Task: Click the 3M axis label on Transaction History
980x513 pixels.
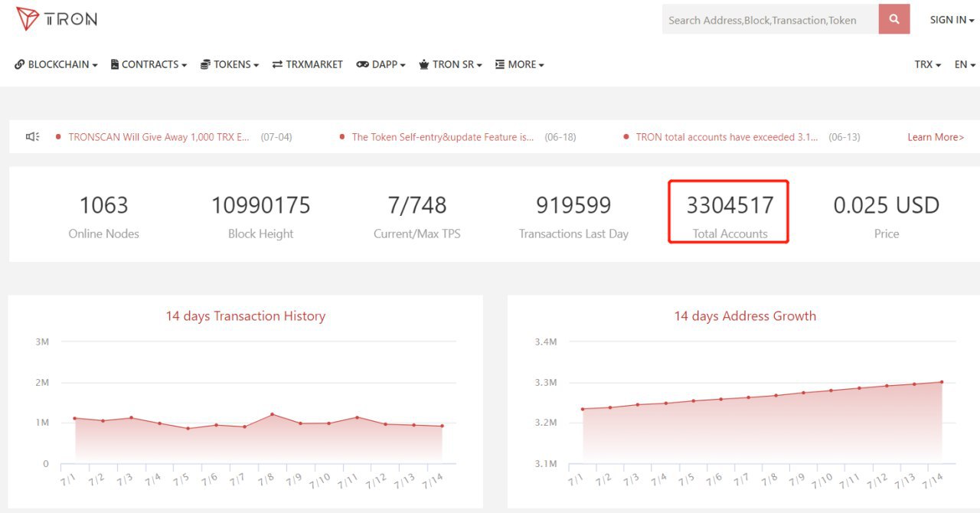Action: pyautogui.click(x=42, y=341)
